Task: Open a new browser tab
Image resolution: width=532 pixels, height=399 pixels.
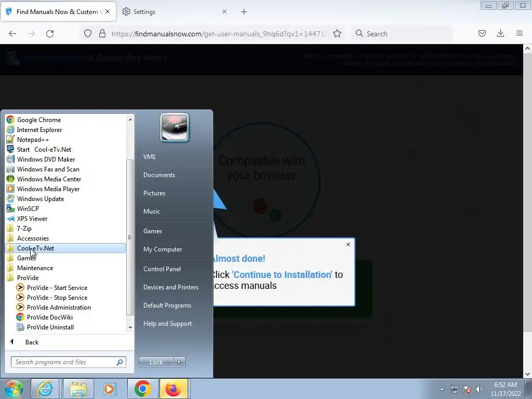Action: [244, 12]
